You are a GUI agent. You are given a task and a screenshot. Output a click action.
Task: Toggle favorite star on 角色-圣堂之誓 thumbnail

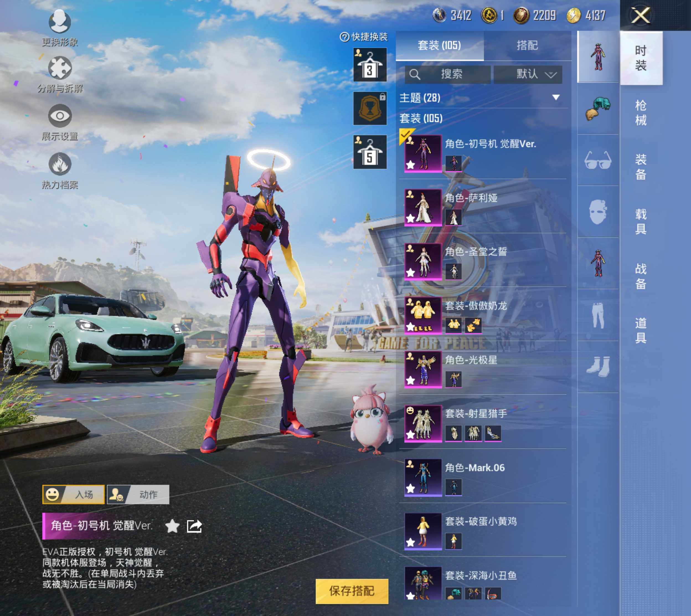[411, 273]
